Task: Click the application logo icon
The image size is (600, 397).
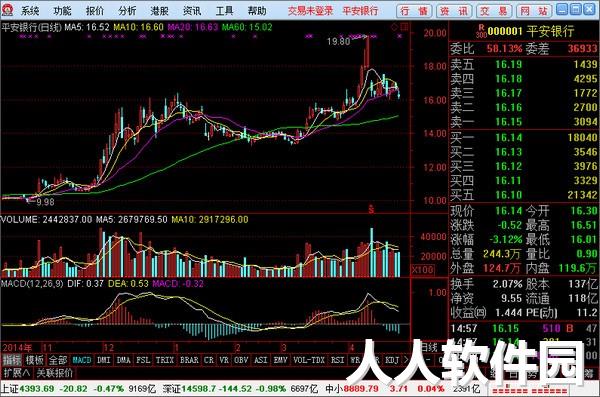Action: (8, 10)
